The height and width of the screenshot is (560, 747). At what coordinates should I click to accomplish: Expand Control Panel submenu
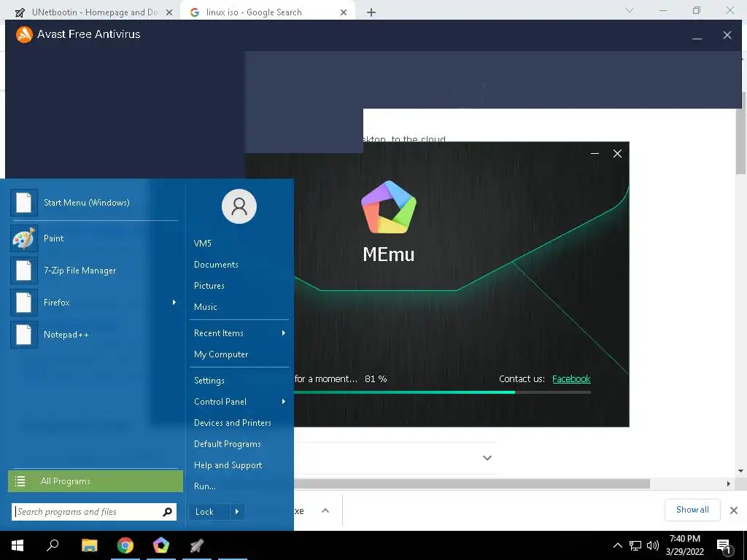click(284, 402)
